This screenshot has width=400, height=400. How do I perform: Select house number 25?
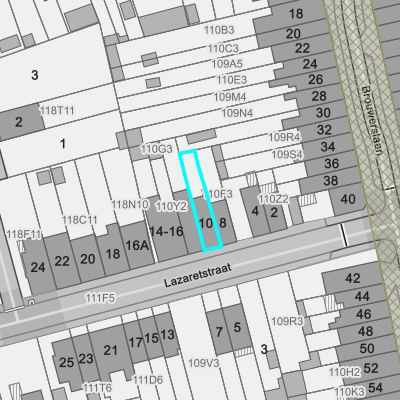coord(66,363)
